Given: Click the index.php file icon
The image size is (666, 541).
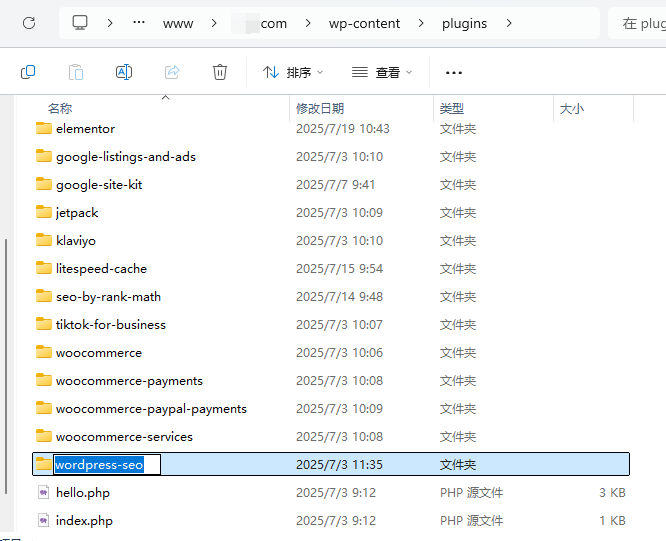Looking at the screenshot, I should pyautogui.click(x=44, y=520).
